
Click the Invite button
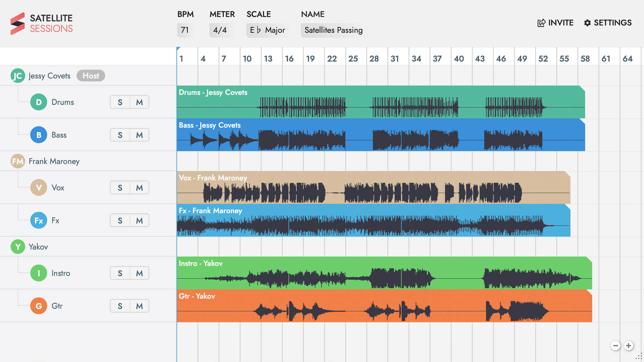(555, 23)
